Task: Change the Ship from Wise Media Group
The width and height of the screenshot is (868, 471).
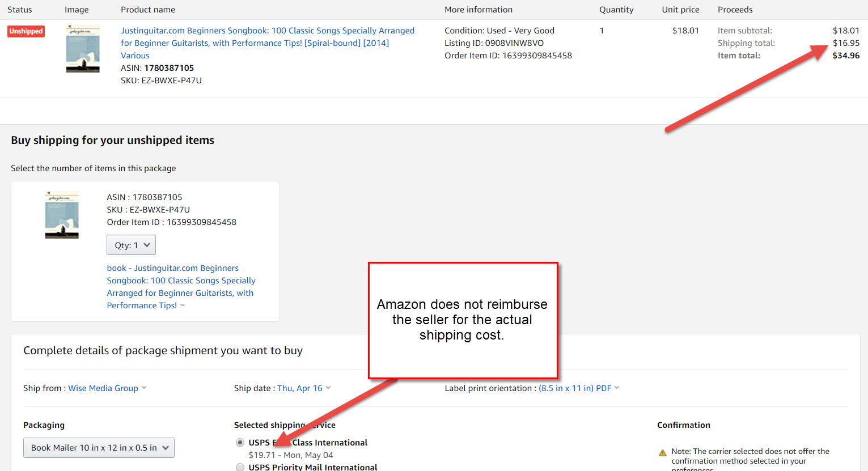Action: click(107, 388)
